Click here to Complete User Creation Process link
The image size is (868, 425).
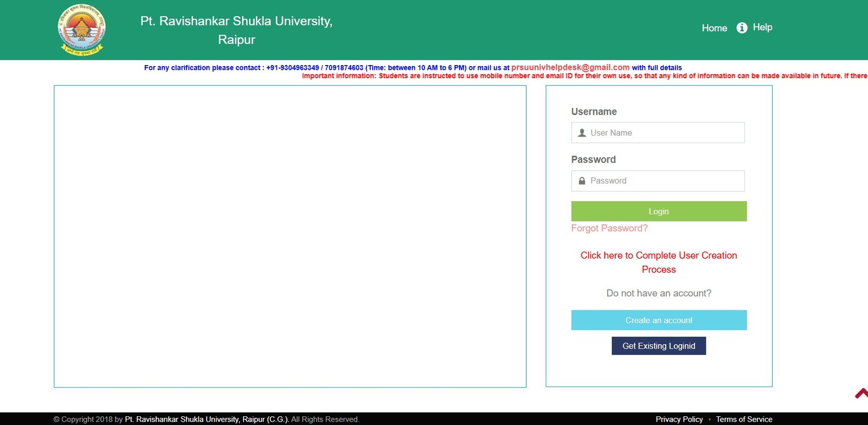(x=659, y=262)
